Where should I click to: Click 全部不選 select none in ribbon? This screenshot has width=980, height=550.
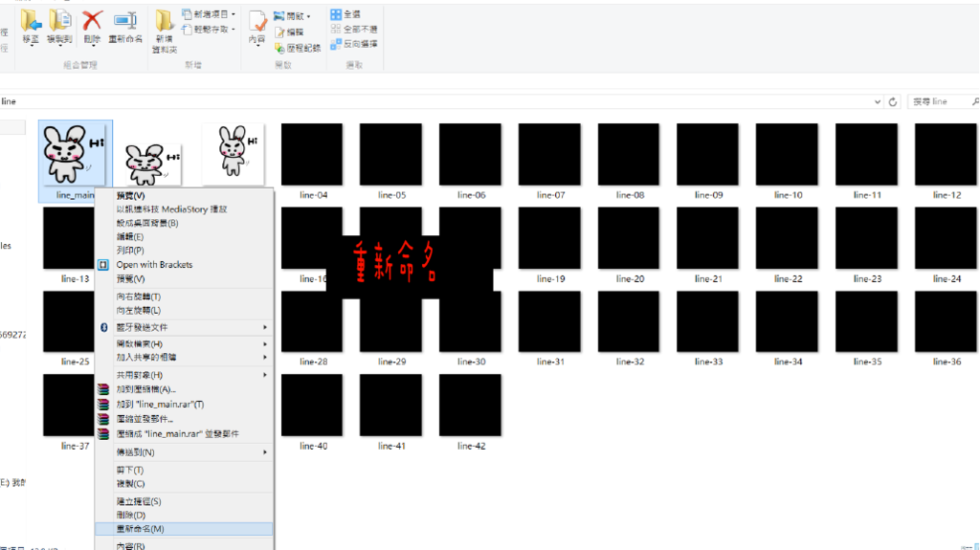[x=354, y=30]
